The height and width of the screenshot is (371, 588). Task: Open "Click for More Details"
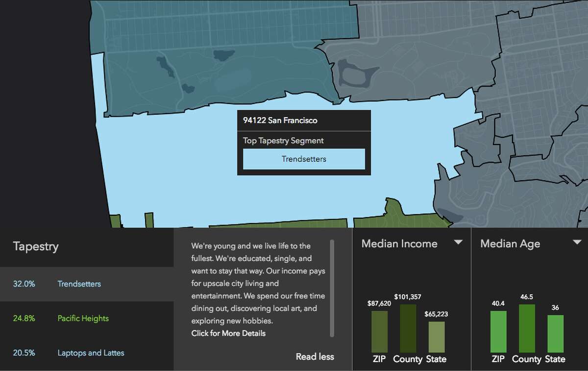pos(228,333)
